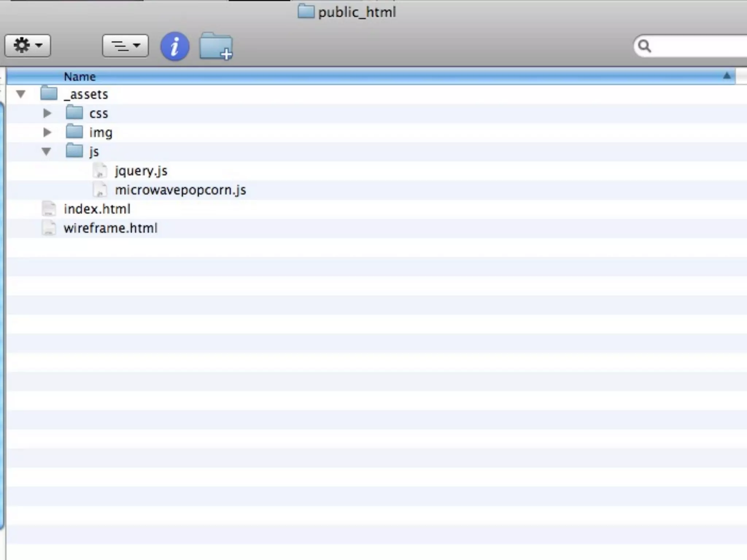Screen dimensions: 747x560
Task: Select the css folder icon
Action: [x=74, y=113]
